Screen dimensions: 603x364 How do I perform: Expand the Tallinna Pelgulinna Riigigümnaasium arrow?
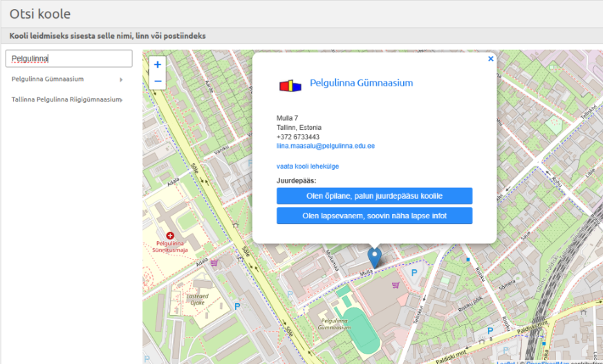tap(122, 100)
